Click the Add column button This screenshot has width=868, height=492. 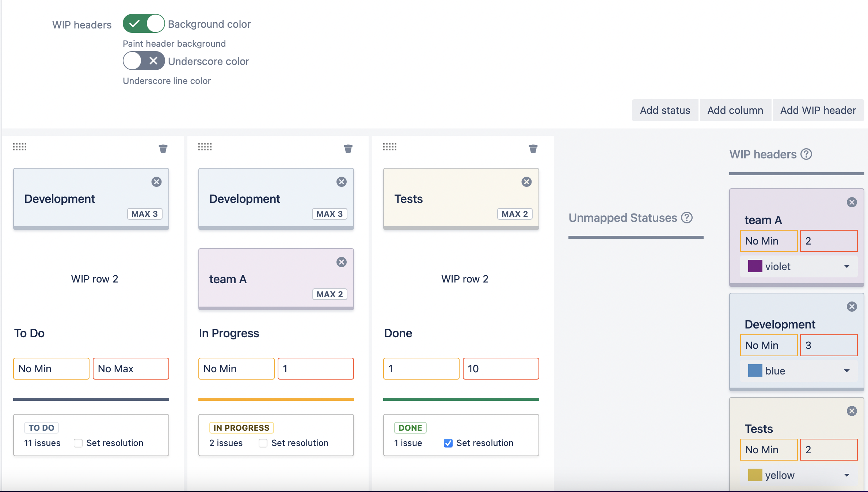[x=735, y=110]
